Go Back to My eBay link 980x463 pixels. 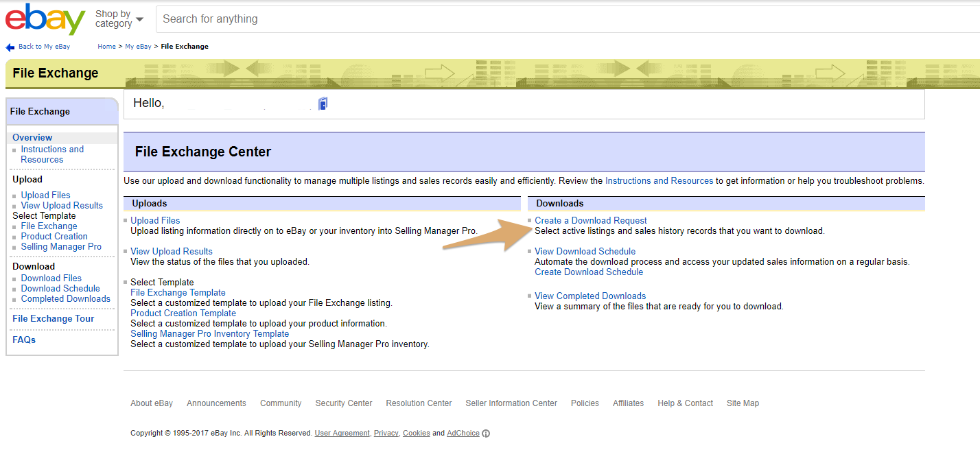(45, 47)
